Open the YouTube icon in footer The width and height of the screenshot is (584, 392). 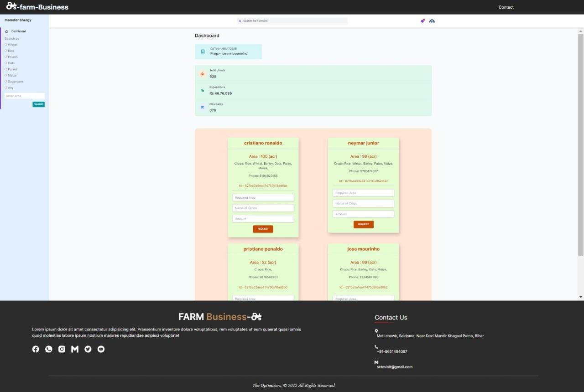pyautogui.click(x=101, y=349)
